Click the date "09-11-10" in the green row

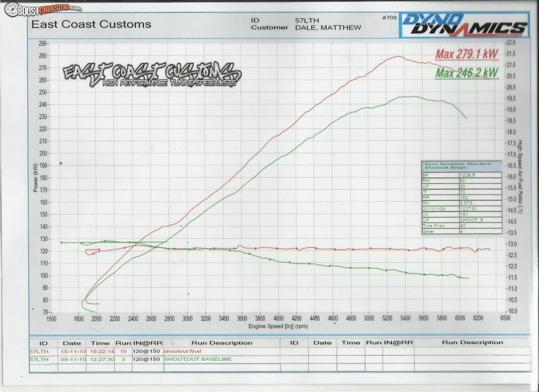tap(73, 359)
